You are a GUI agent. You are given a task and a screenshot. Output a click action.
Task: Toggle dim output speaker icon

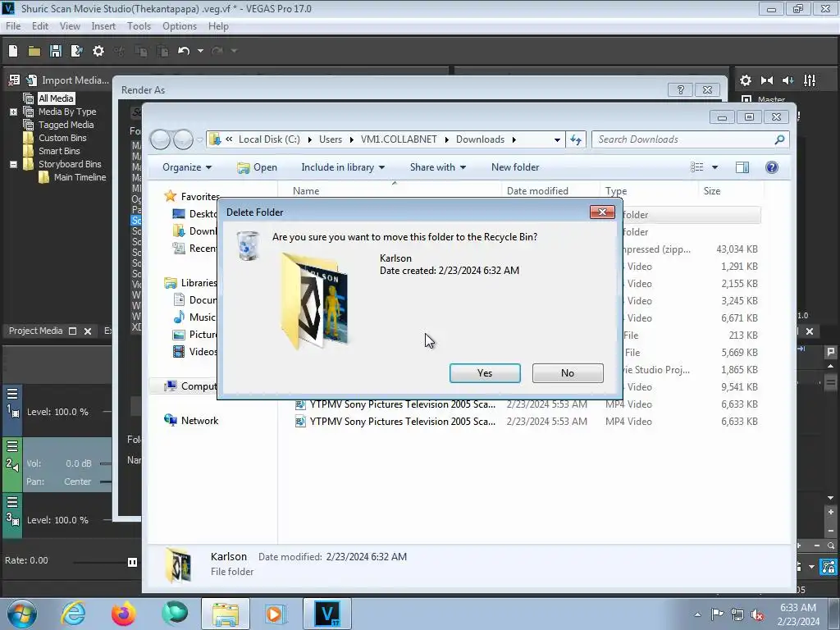(x=788, y=80)
